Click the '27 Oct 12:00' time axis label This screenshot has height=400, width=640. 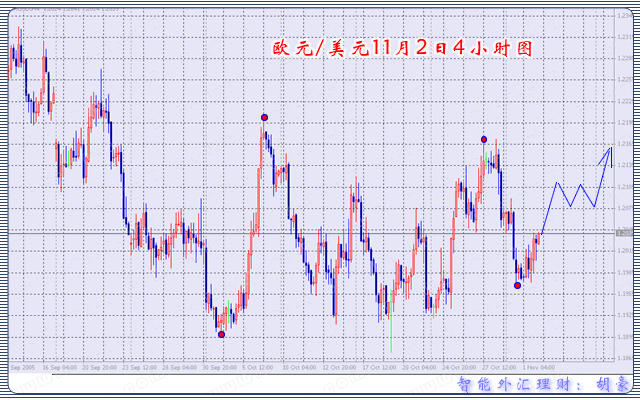pos(500,367)
